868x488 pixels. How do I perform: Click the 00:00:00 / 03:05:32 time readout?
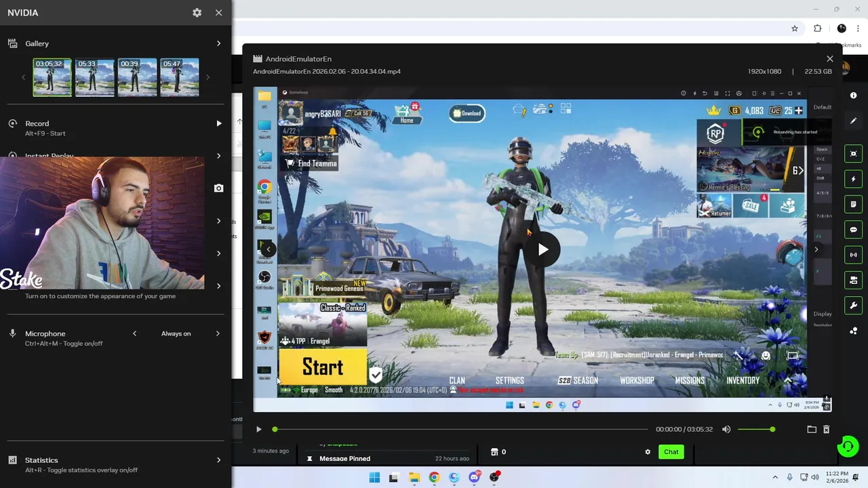pyautogui.click(x=684, y=429)
